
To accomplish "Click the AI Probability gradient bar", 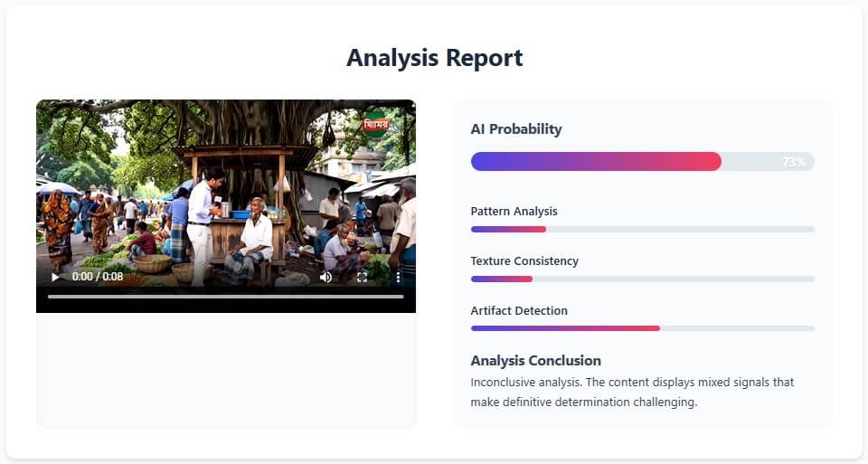I will pos(642,162).
